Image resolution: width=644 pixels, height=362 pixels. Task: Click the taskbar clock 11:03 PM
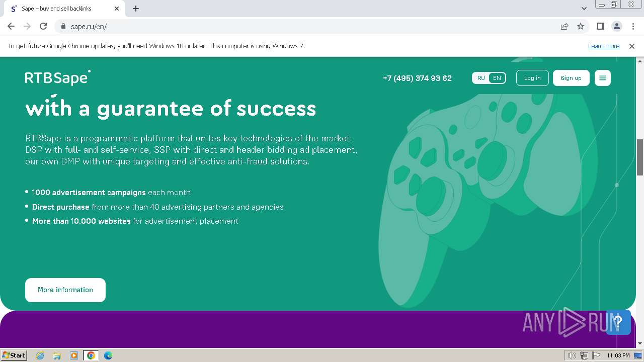(618, 355)
